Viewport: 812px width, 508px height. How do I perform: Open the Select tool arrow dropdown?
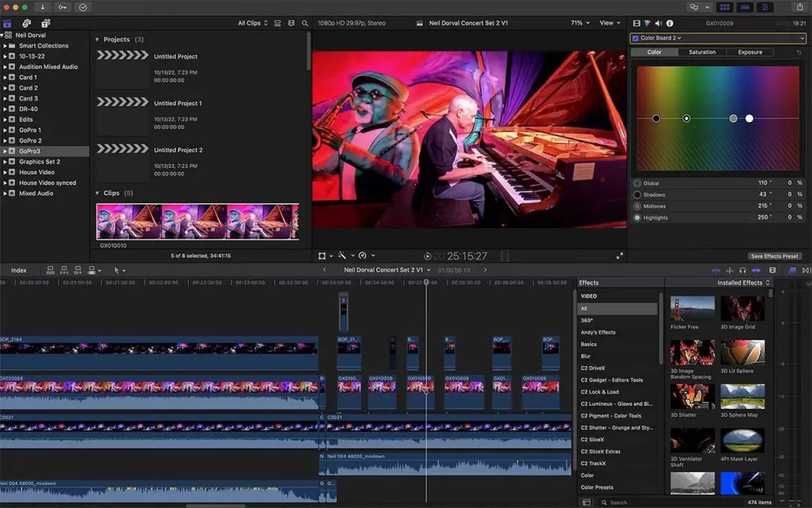point(120,270)
